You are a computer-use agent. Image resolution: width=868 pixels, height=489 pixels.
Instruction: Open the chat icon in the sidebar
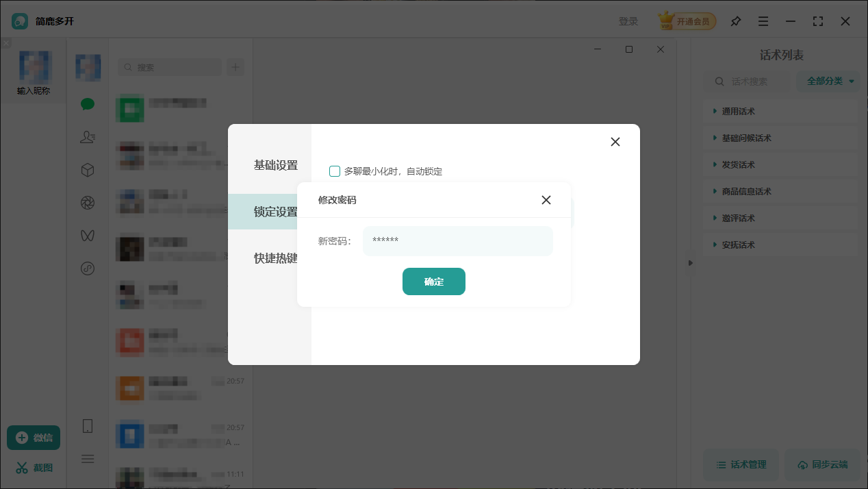pyautogui.click(x=88, y=104)
